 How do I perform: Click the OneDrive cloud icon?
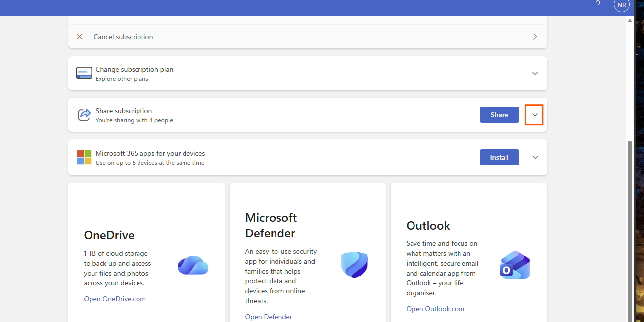point(193,265)
